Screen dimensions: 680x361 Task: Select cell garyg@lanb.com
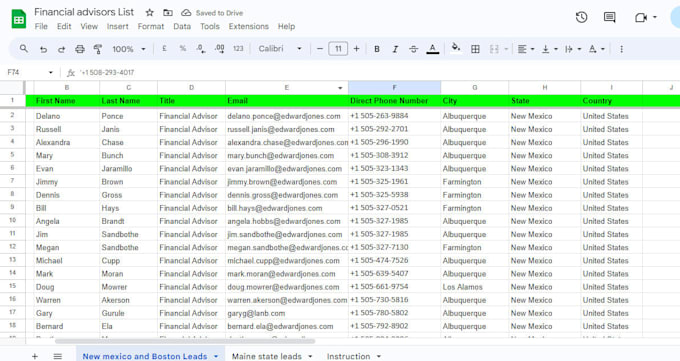tap(287, 313)
